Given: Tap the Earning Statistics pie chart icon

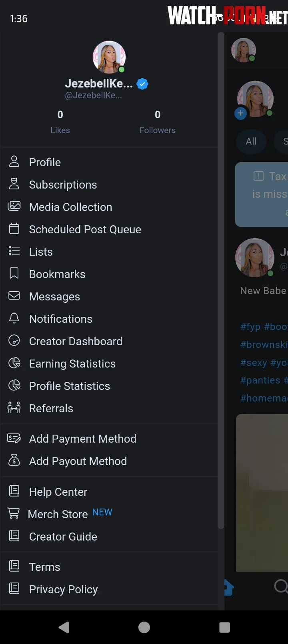Looking at the screenshot, I should tap(14, 363).
